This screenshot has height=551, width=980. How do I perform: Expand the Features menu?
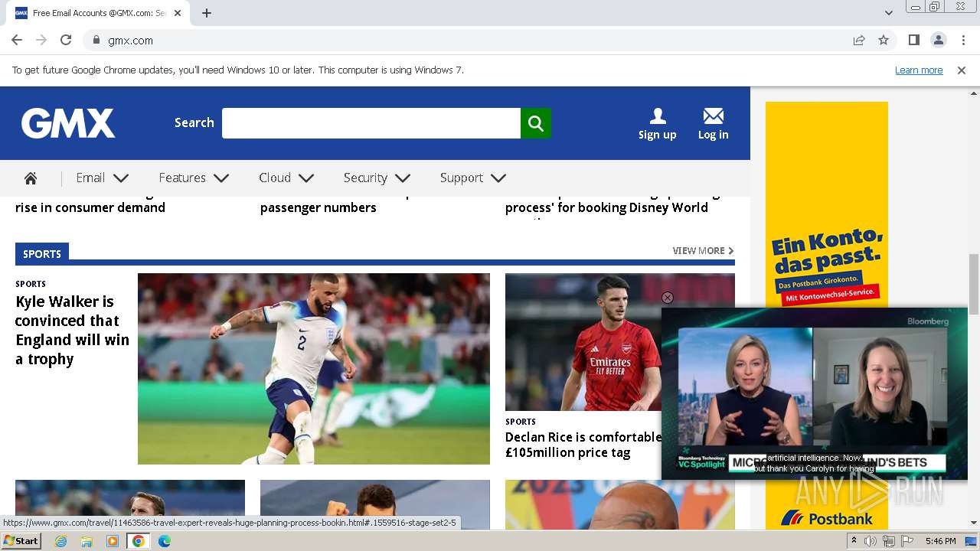[194, 178]
